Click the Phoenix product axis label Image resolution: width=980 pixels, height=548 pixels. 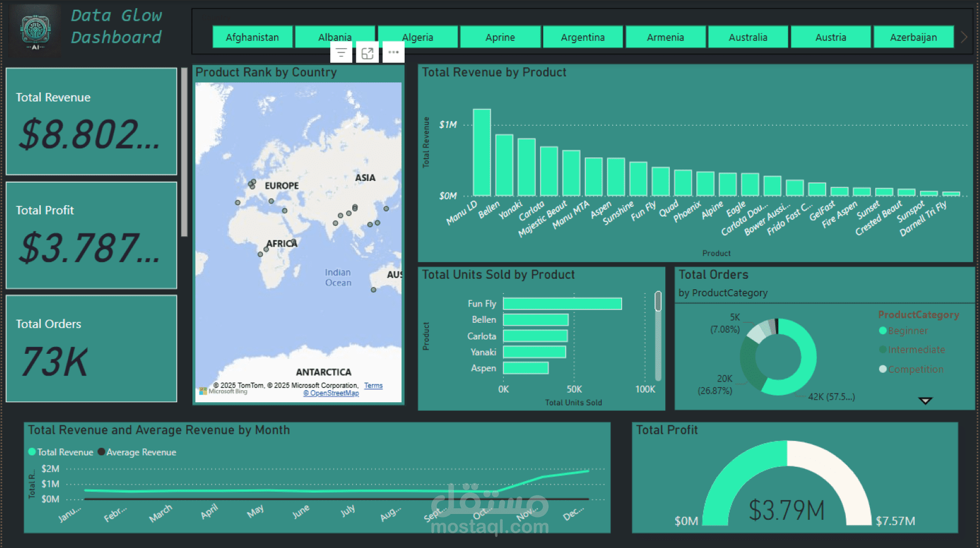coord(687,211)
